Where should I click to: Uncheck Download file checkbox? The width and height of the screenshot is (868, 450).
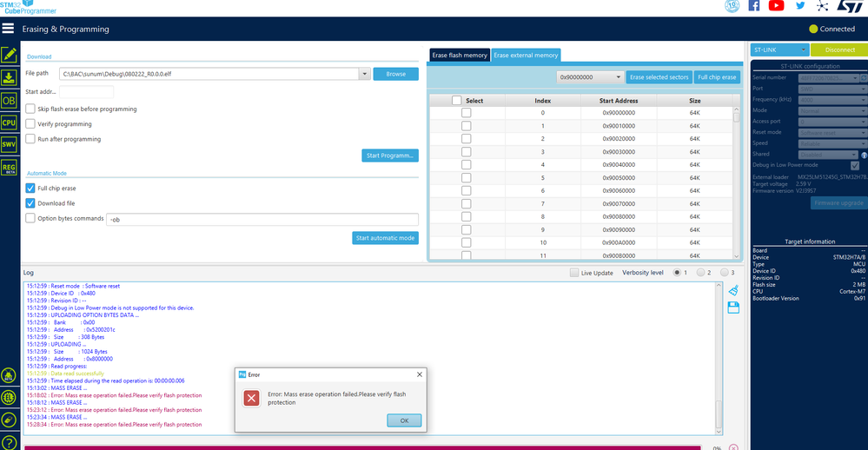(x=30, y=203)
